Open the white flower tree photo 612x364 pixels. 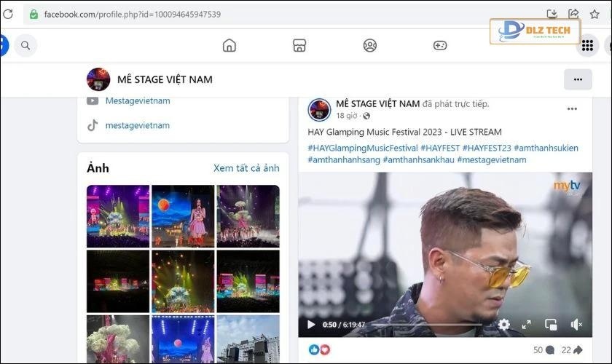[118, 339]
